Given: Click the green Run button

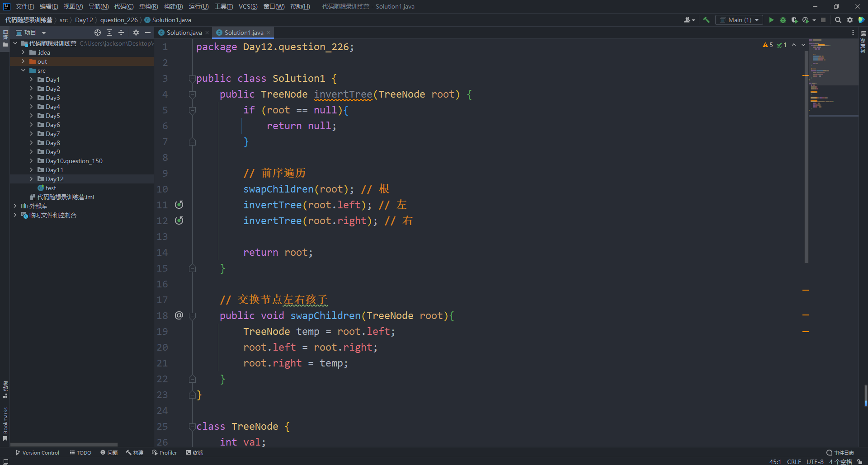Looking at the screenshot, I should 771,20.
